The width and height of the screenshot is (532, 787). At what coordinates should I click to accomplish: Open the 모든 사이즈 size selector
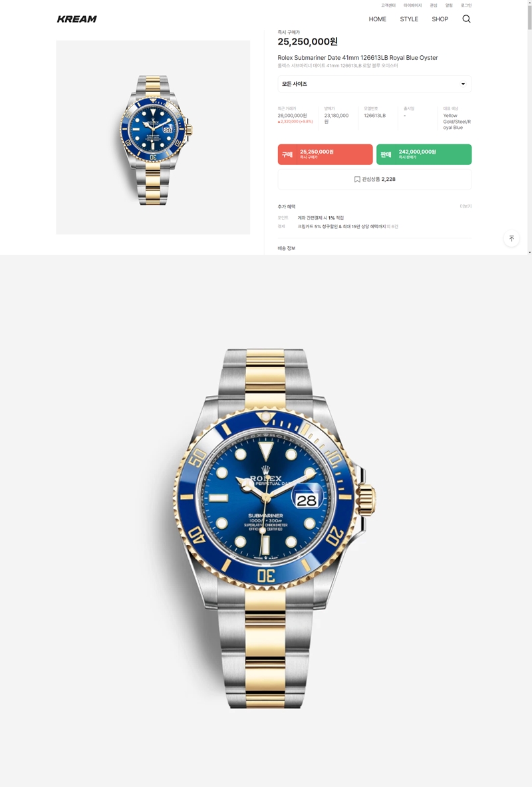[x=374, y=84]
